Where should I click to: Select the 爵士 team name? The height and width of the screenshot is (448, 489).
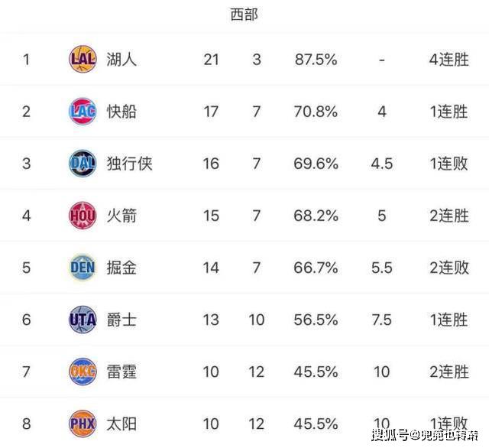[121, 320]
